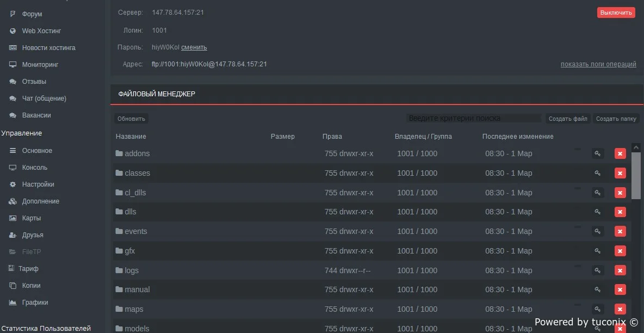Click the Создать файл button
Viewport: 644px width, 333px height.
click(x=568, y=119)
